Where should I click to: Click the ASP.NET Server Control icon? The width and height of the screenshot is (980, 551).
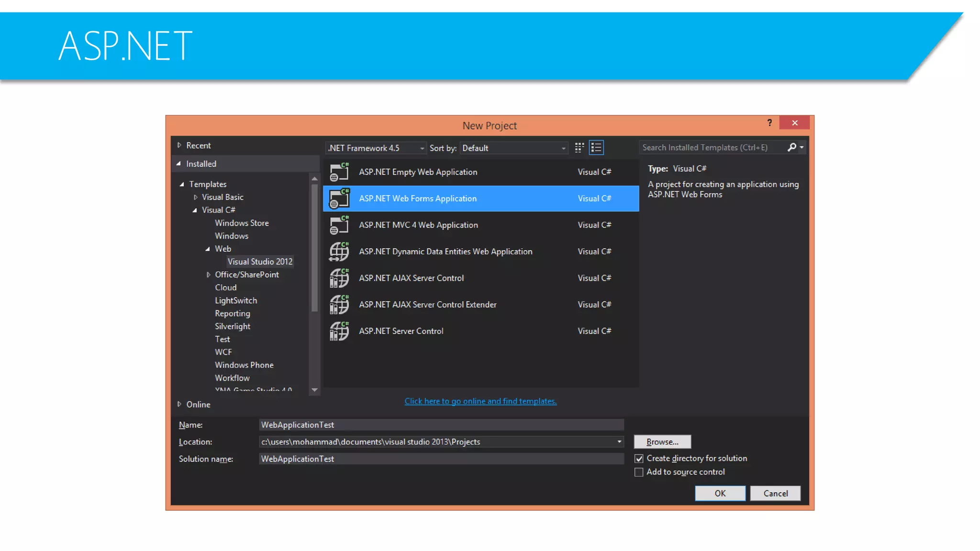point(339,331)
